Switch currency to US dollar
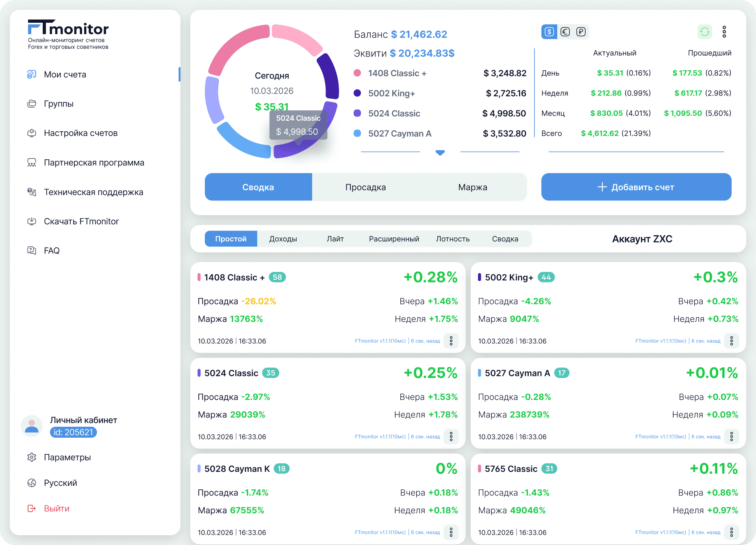The image size is (756, 545). click(549, 32)
